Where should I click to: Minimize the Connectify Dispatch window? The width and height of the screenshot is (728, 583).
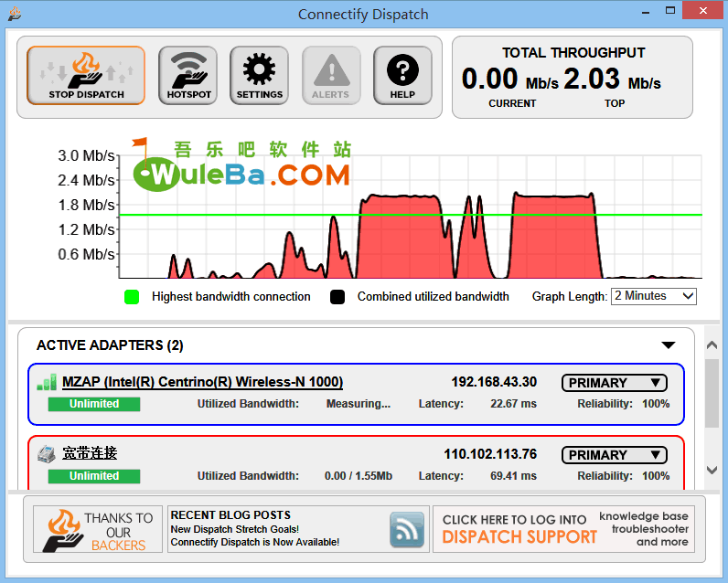[x=646, y=11]
